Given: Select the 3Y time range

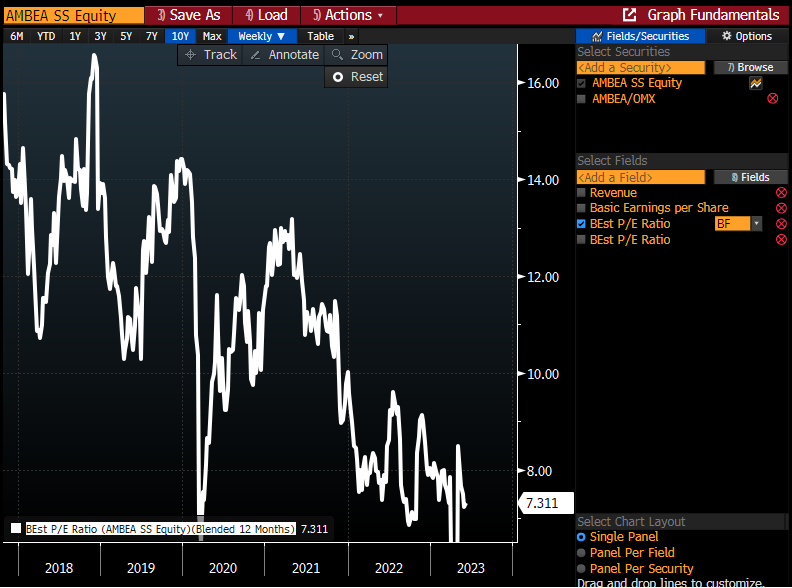Looking at the screenshot, I should (x=101, y=36).
